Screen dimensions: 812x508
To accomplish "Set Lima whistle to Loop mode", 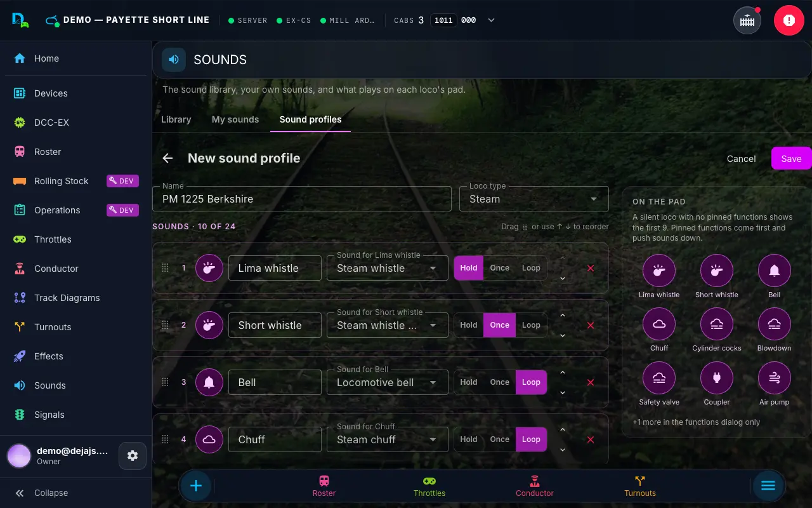I will coord(531,268).
